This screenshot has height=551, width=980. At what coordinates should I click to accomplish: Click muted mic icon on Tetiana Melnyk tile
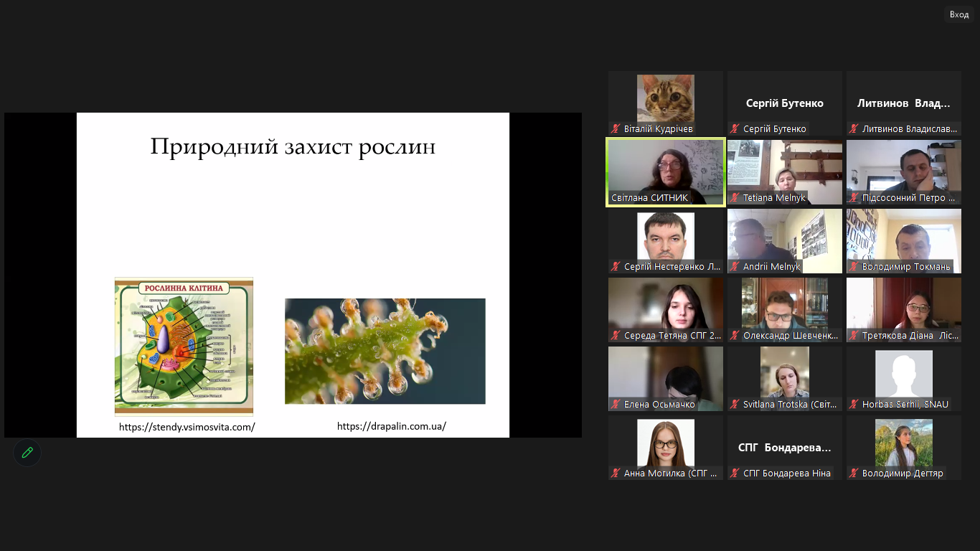click(735, 198)
